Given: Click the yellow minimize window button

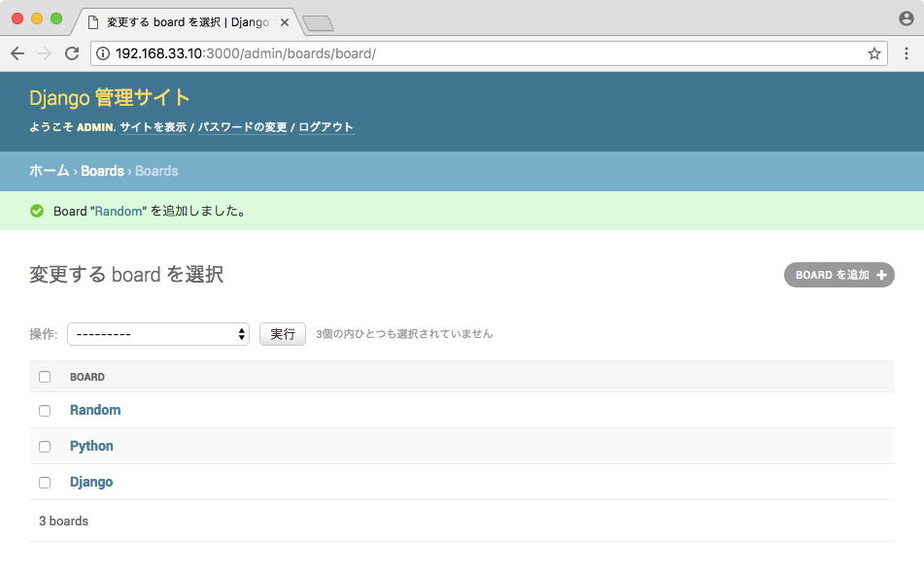Looking at the screenshot, I should pyautogui.click(x=37, y=18).
